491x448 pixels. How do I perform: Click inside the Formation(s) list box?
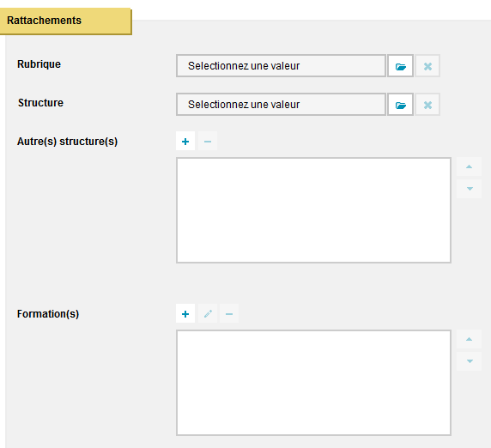tap(313, 383)
